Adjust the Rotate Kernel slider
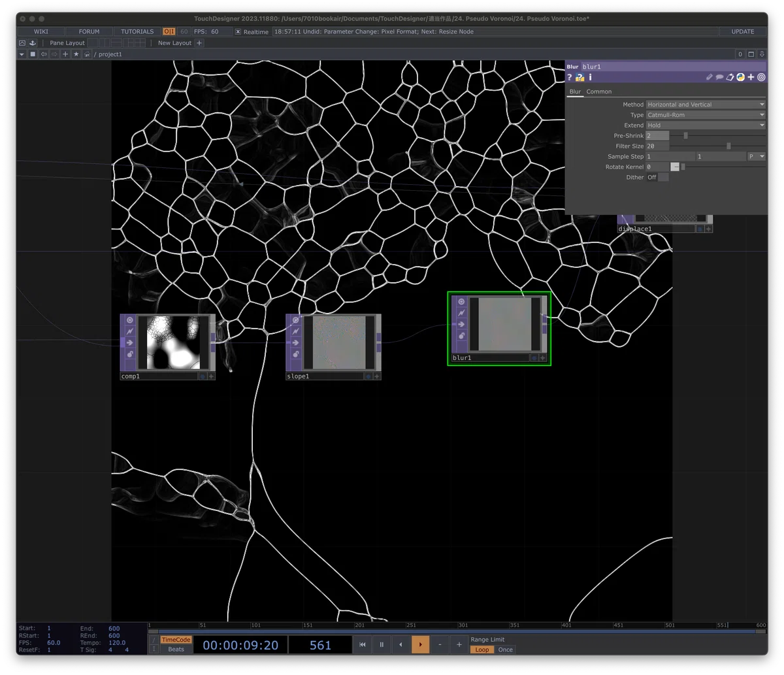784x675 pixels. [x=723, y=167]
